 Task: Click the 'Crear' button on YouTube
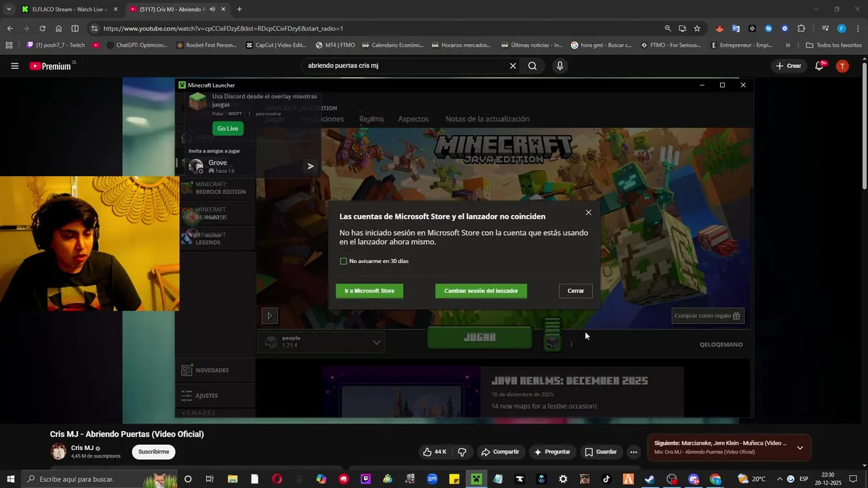[x=789, y=66]
